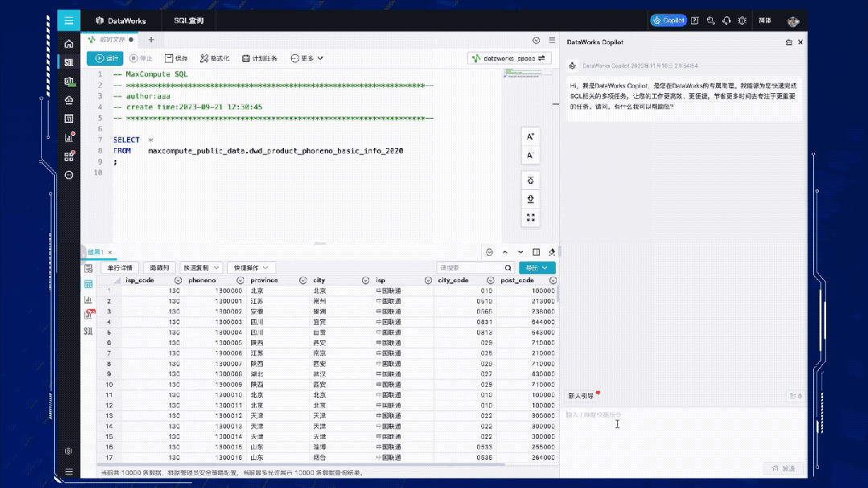Click 单行详情 button in results toolbar
The width and height of the screenshot is (868, 488).
click(x=120, y=268)
